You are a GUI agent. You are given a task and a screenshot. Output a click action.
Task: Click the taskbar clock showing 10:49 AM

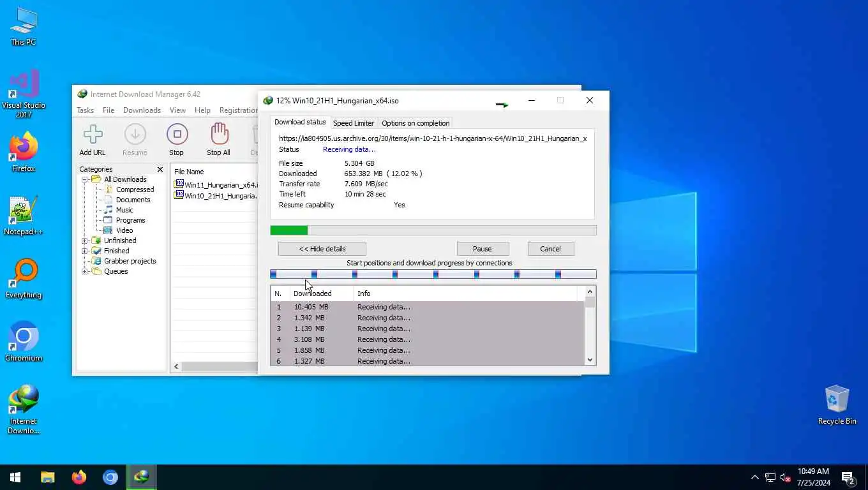coord(813,477)
